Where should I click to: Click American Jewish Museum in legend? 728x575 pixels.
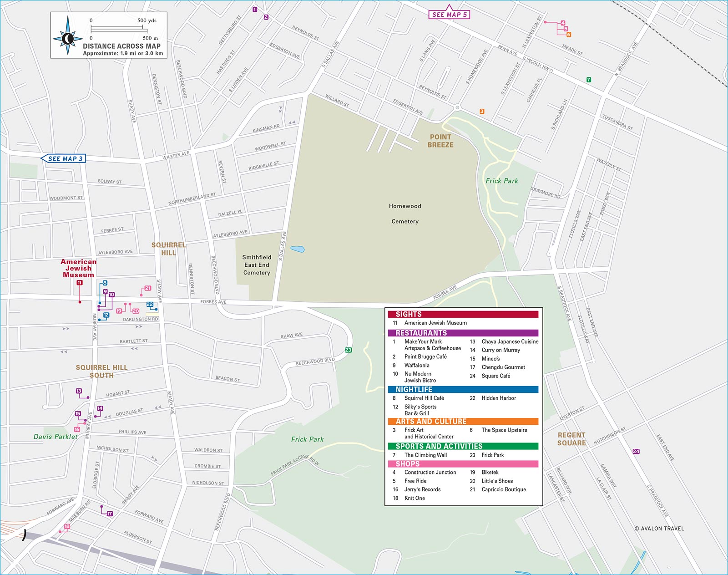tap(435, 323)
